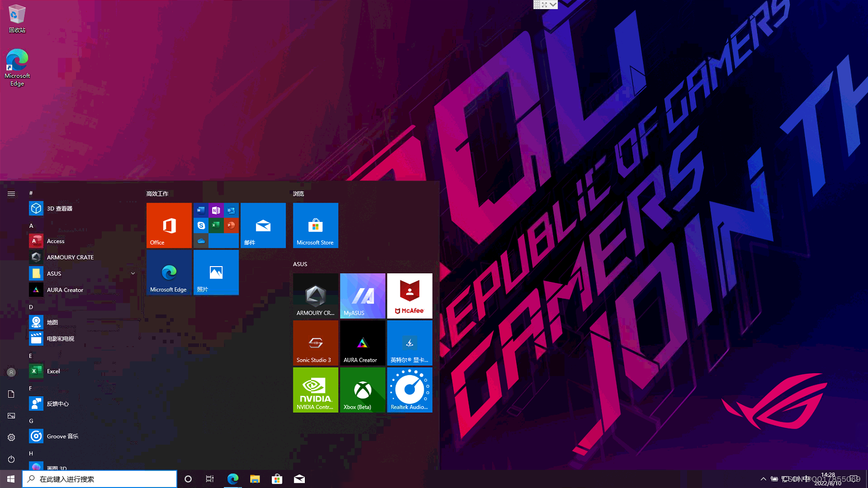868x488 pixels.
Task: Open Cortana circle on the taskbar
Action: pos(188,479)
